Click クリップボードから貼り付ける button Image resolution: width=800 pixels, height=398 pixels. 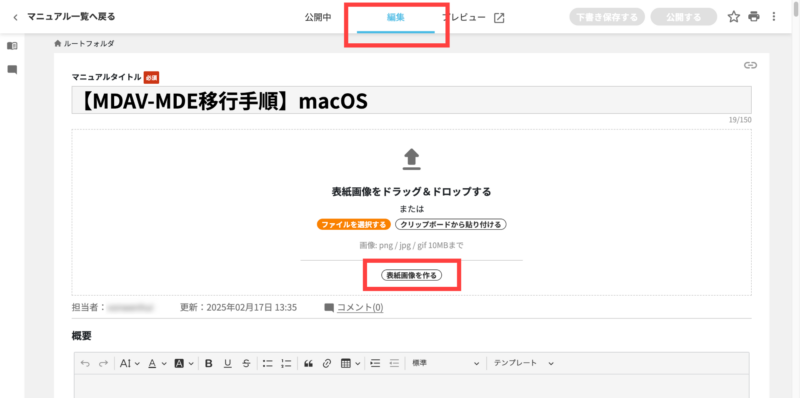451,225
